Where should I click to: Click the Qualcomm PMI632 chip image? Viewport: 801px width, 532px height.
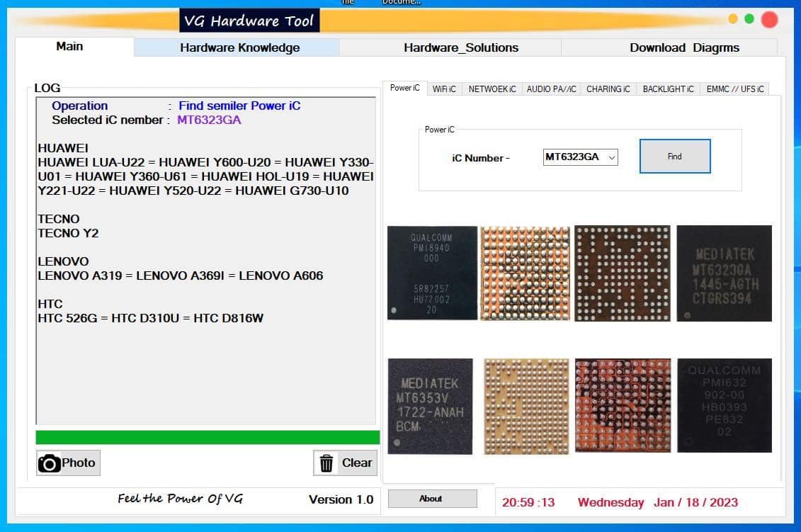pyautogui.click(x=724, y=405)
